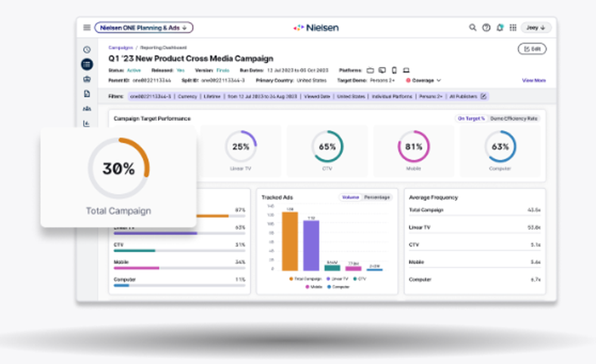Image resolution: width=596 pixels, height=364 pixels.
Task: Click the United States filter chip
Action: [x=351, y=97]
